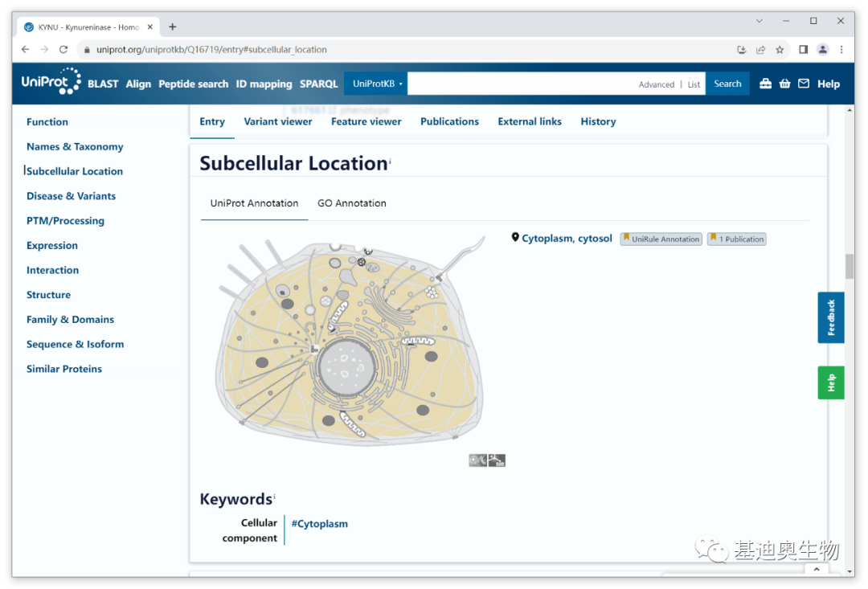Expand the UniProtKB database dropdown

point(376,84)
